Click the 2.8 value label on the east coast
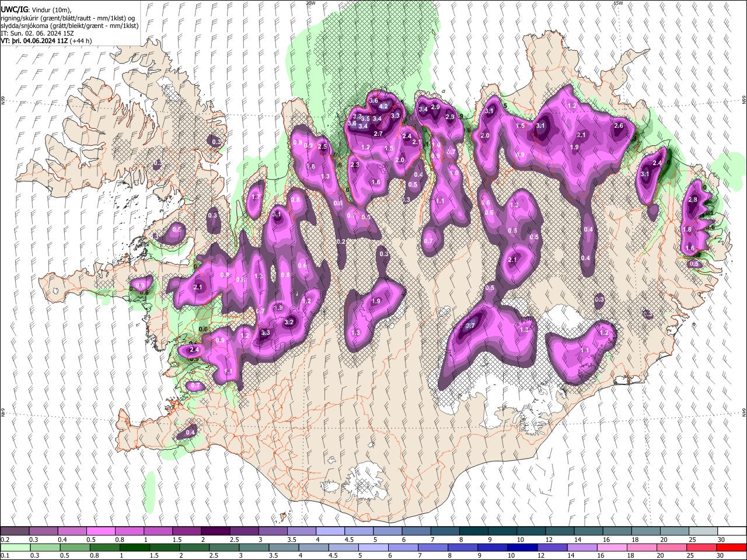The width and height of the screenshot is (747, 560). click(693, 200)
